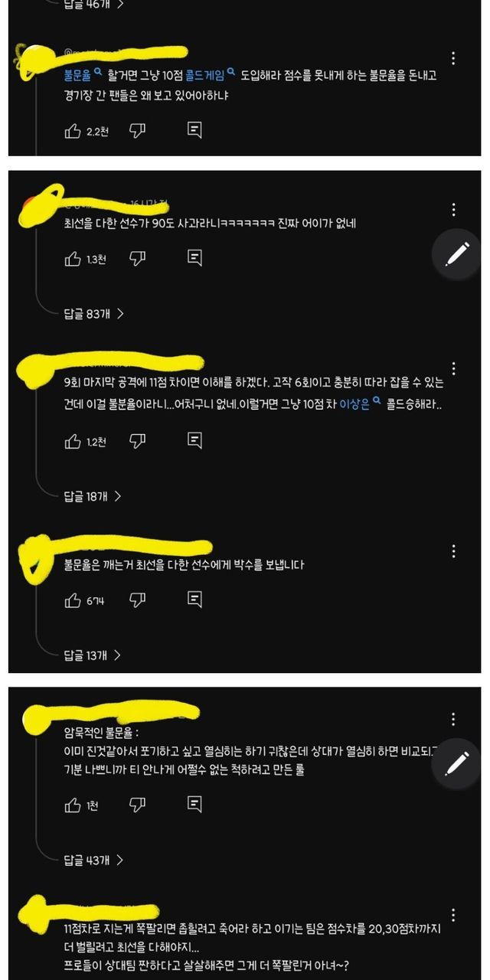Image resolution: width=490 pixels, height=980 pixels.
Task: Like the comment with 674 likes
Action: 73,600
